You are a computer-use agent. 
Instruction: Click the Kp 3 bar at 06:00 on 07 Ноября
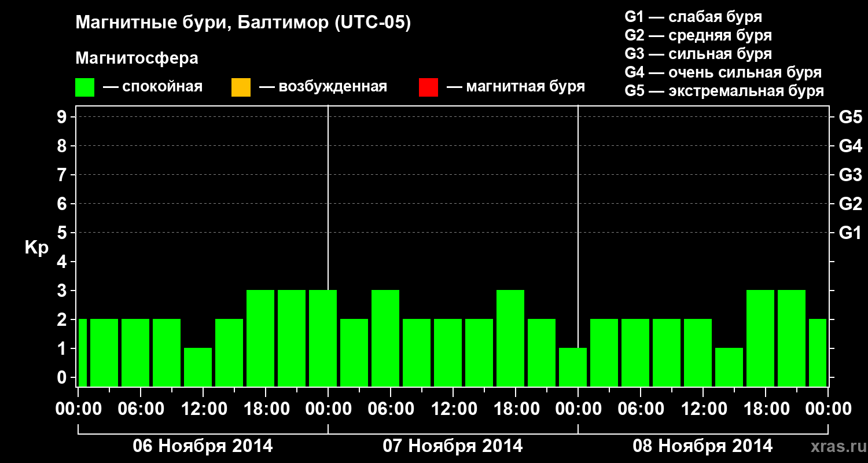385,338
